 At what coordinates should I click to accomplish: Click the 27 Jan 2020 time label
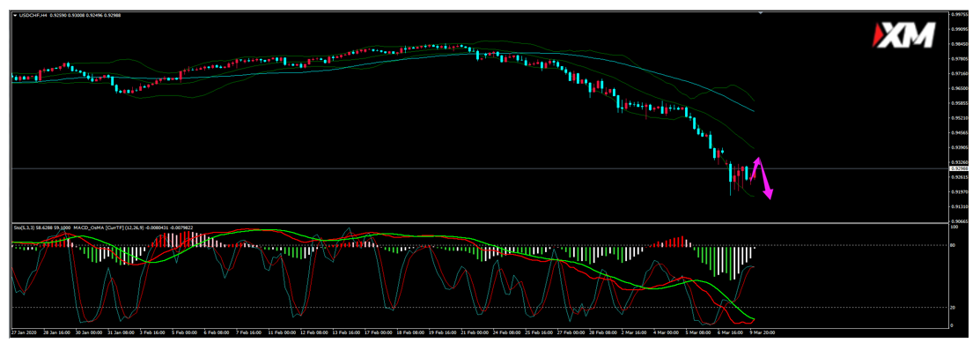(25, 332)
